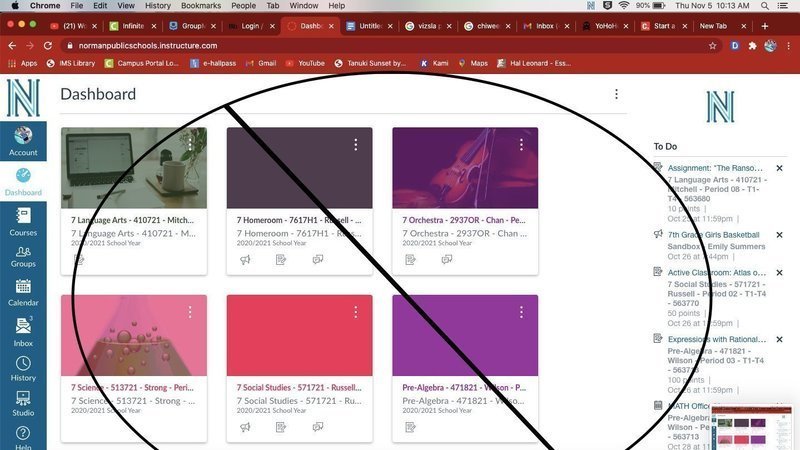The width and height of the screenshot is (800, 450).
Task: Open Pre-Algebra course title link
Action: point(464,387)
